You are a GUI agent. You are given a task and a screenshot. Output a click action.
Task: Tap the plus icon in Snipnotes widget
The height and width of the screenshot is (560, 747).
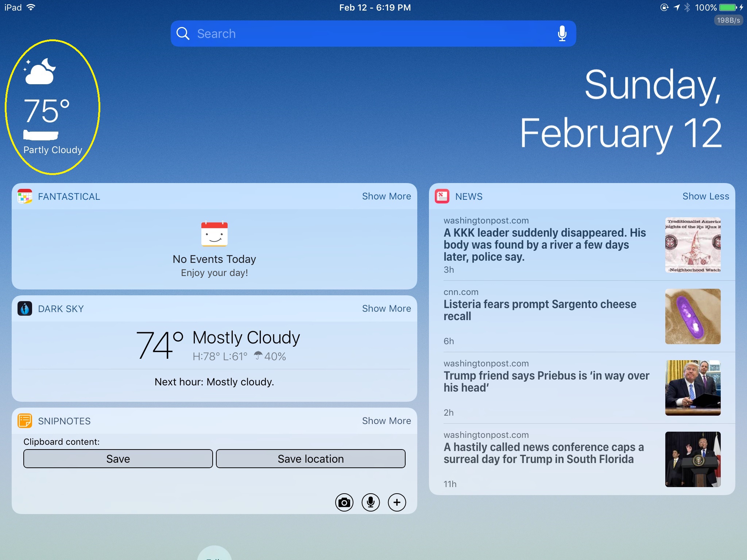(x=397, y=503)
